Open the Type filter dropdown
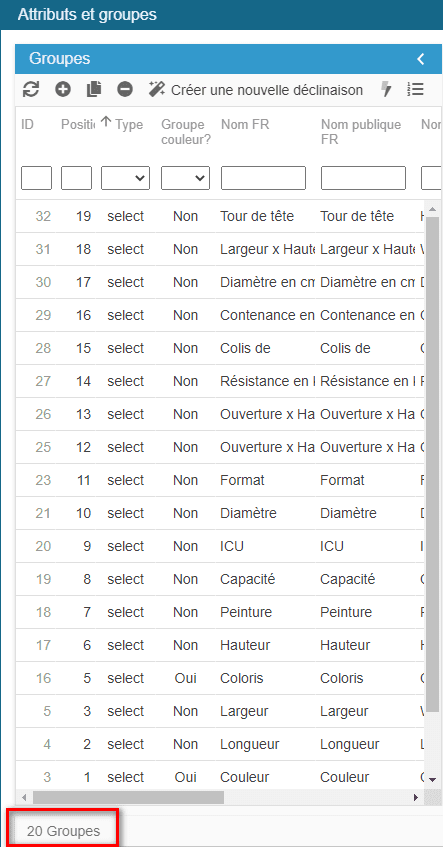The height and width of the screenshot is (847, 443). point(125,178)
